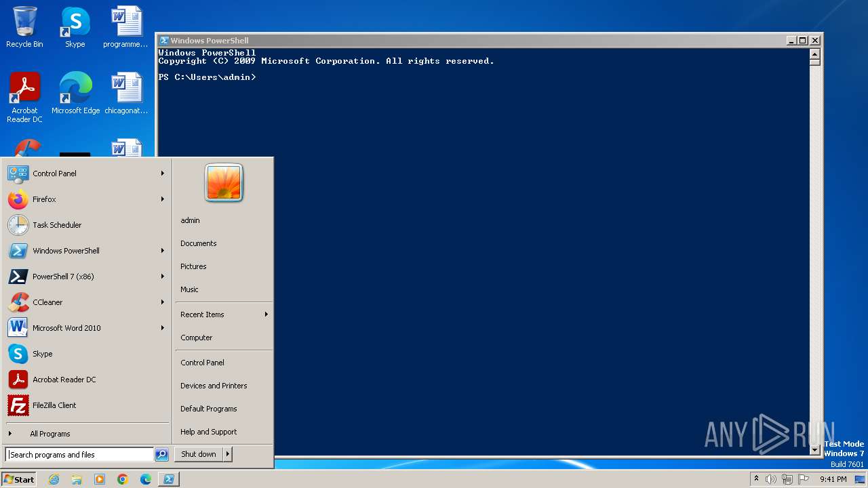
Task: Open volume control in system tray
Action: point(770,479)
